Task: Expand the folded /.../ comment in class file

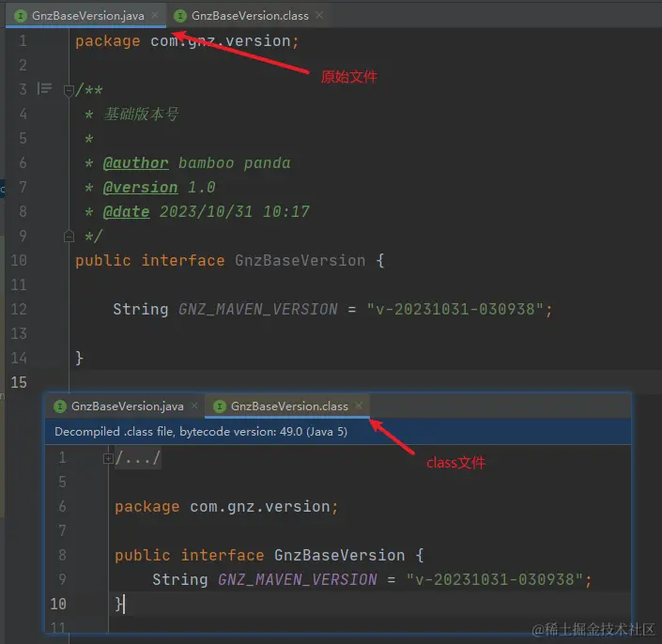Action: click(109, 458)
